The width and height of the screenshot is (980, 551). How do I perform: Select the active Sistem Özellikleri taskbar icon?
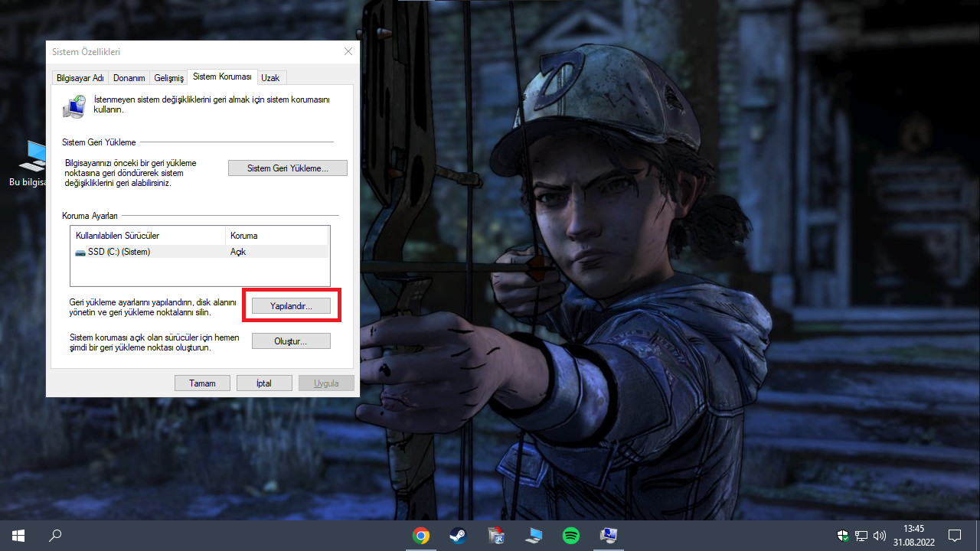point(609,536)
